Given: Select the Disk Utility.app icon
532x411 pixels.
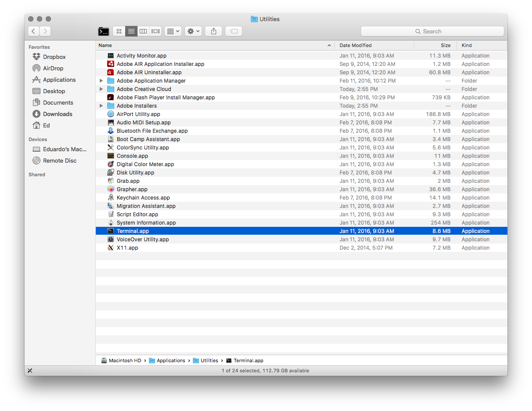Looking at the screenshot, I should point(111,173).
